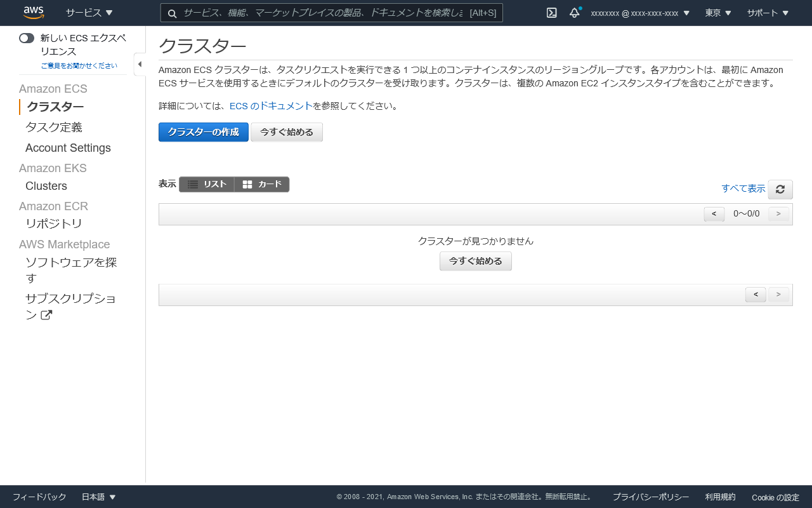Viewport: 812px width, 508px height.
Task: Show すべて表示 for clusters
Action: click(743, 189)
